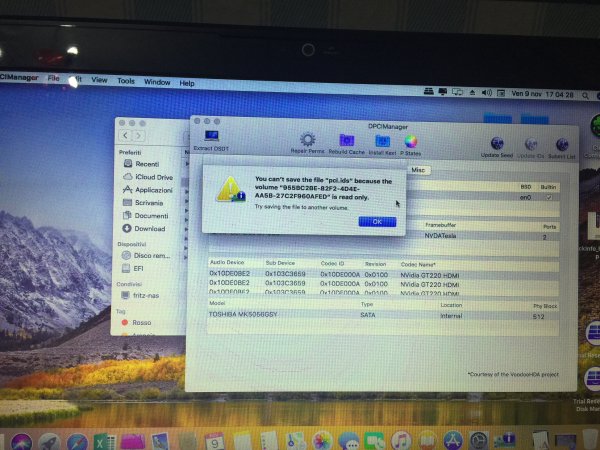This screenshot has height=450, width=600.
Task: Open the Window menu
Action: click(157, 82)
